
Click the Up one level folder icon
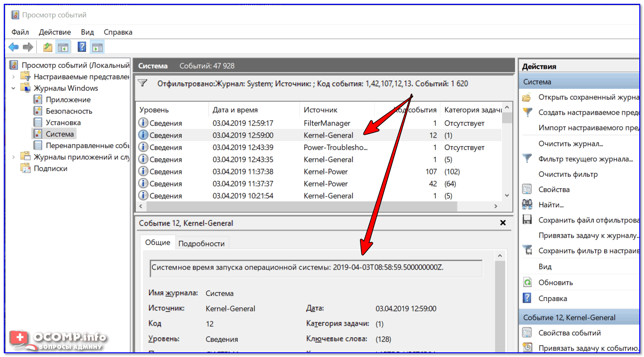tap(47, 47)
